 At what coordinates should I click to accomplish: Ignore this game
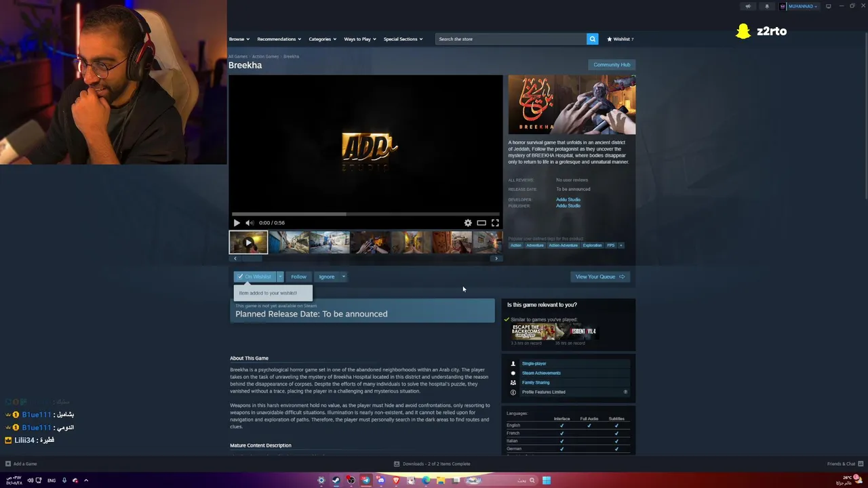tap(327, 277)
